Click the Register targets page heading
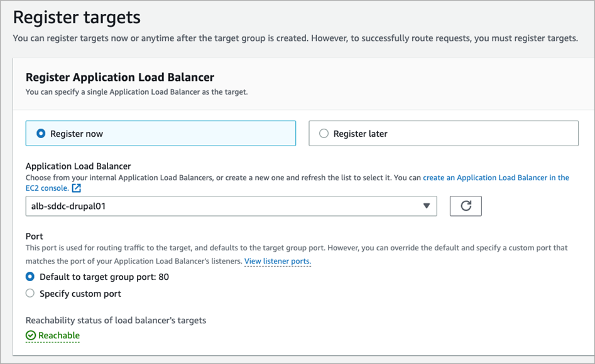This screenshot has width=595, height=364. tap(77, 17)
